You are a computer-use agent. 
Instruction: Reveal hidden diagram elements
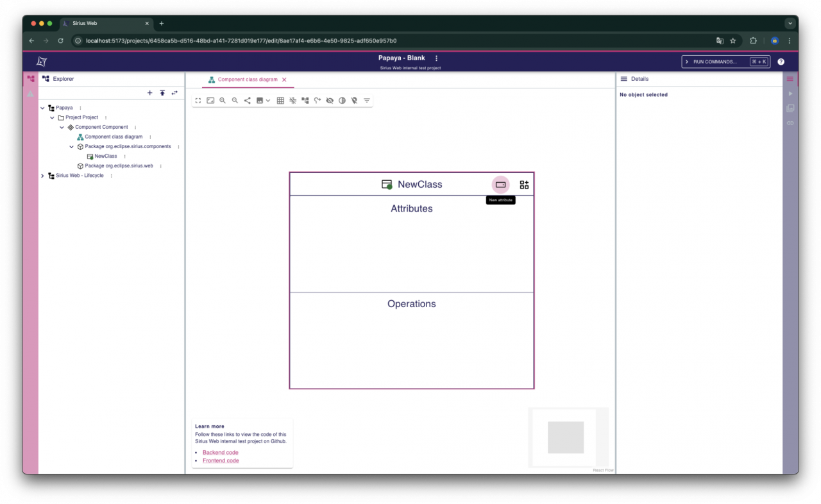click(330, 101)
